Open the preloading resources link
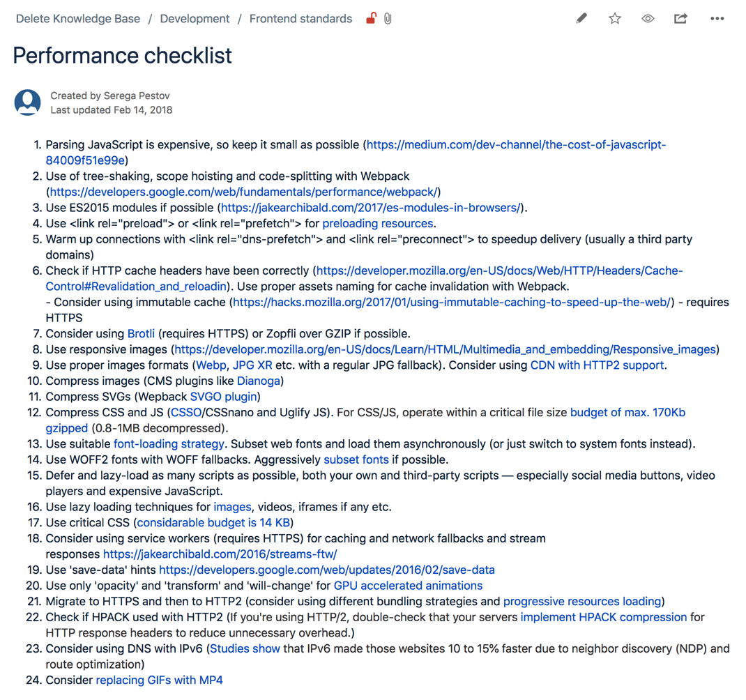 [x=377, y=223]
